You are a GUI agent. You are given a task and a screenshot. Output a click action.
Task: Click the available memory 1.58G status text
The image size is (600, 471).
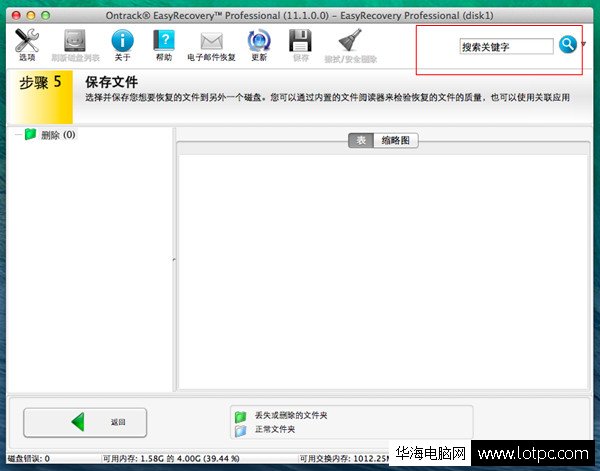coord(171,458)
